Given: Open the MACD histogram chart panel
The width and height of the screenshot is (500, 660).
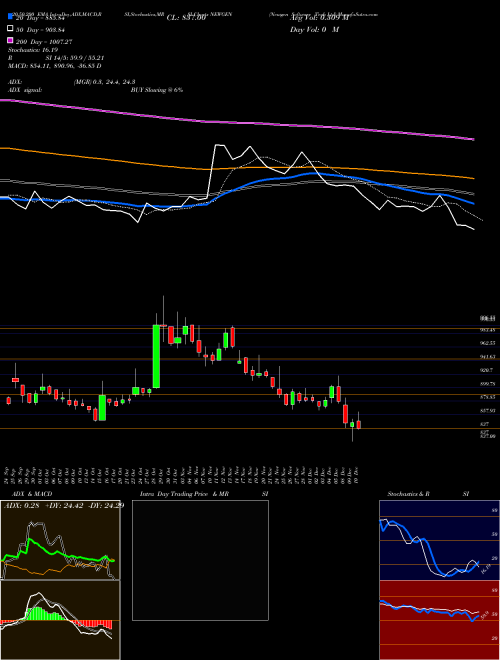Looking at the screenshot, I should [60, 620].
